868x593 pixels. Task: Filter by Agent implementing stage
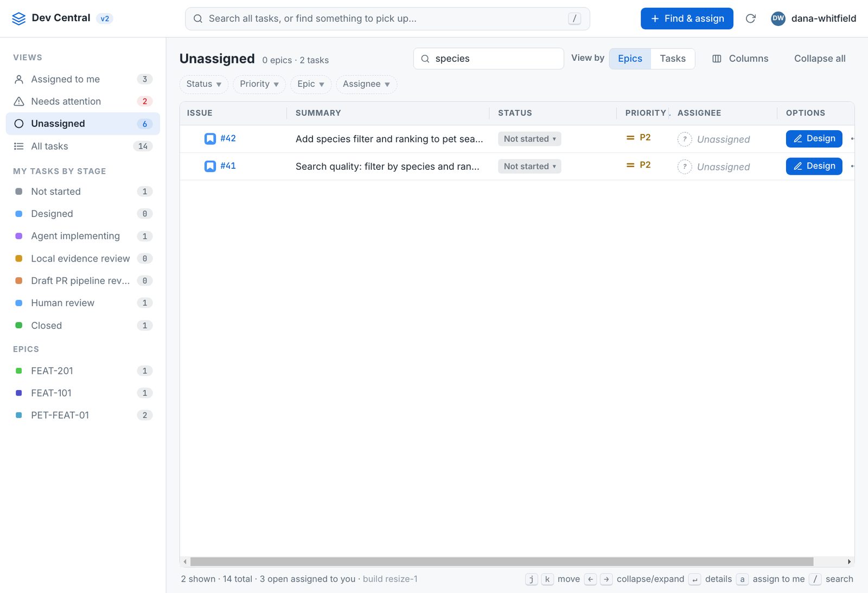tap(83, 236)
